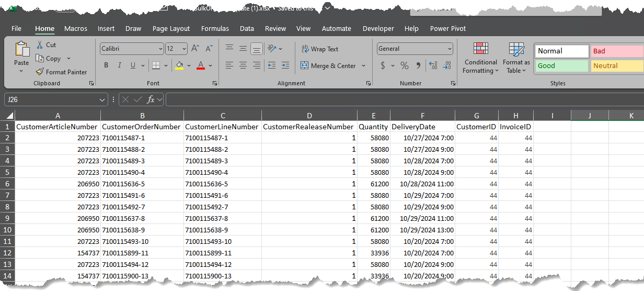Apply center horizontal alignment
The width and height of the screenshot is (644, 291).
(243, 65)
